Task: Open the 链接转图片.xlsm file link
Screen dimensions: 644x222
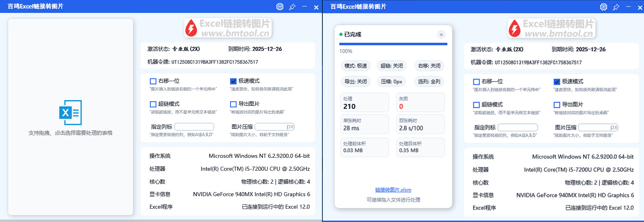Action: click(x=393, y=190)
